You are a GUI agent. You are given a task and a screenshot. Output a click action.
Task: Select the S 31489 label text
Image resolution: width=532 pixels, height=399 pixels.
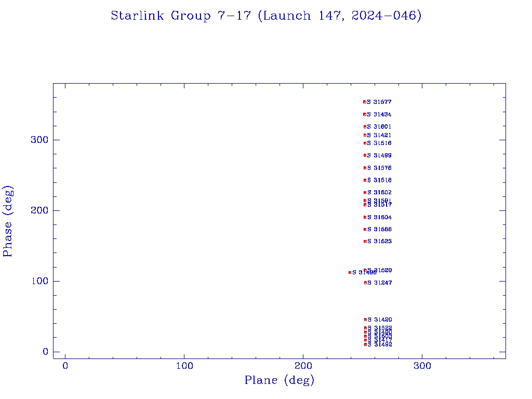click(x=379, y=155)
